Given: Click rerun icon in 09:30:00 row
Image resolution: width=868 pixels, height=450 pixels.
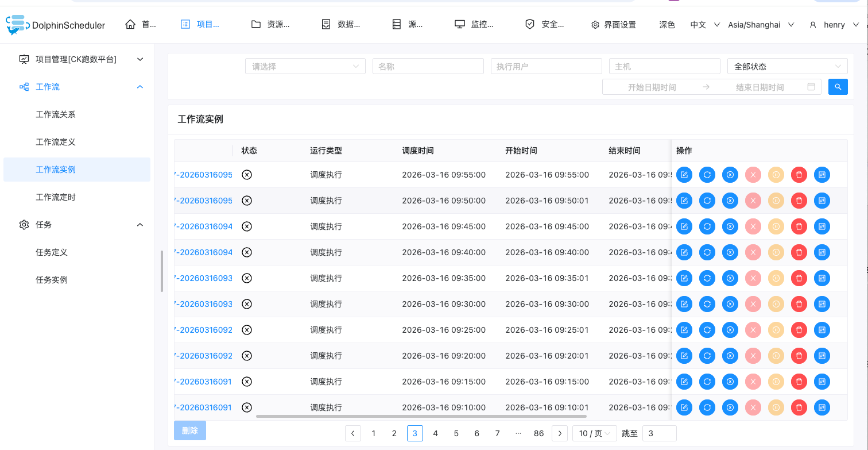Looking at the screenshot, I should pyautogui.click(x=707, y=304).
